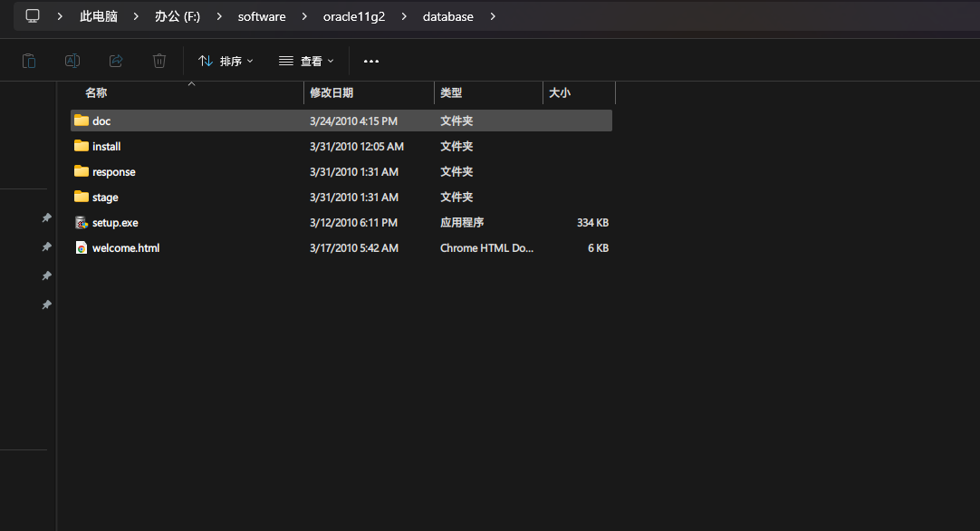Select the response folder name
This screenshot has height=531, width=980.
tap(114, 172)
